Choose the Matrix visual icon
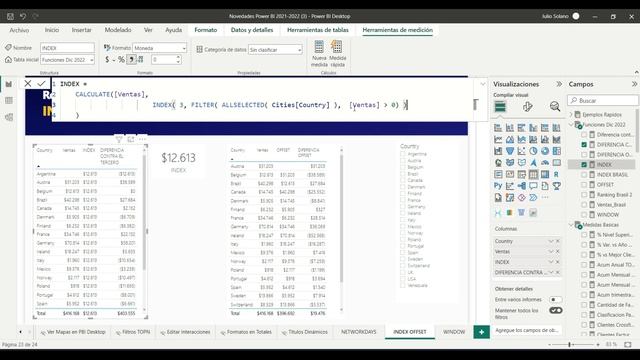 click(545, 174)
